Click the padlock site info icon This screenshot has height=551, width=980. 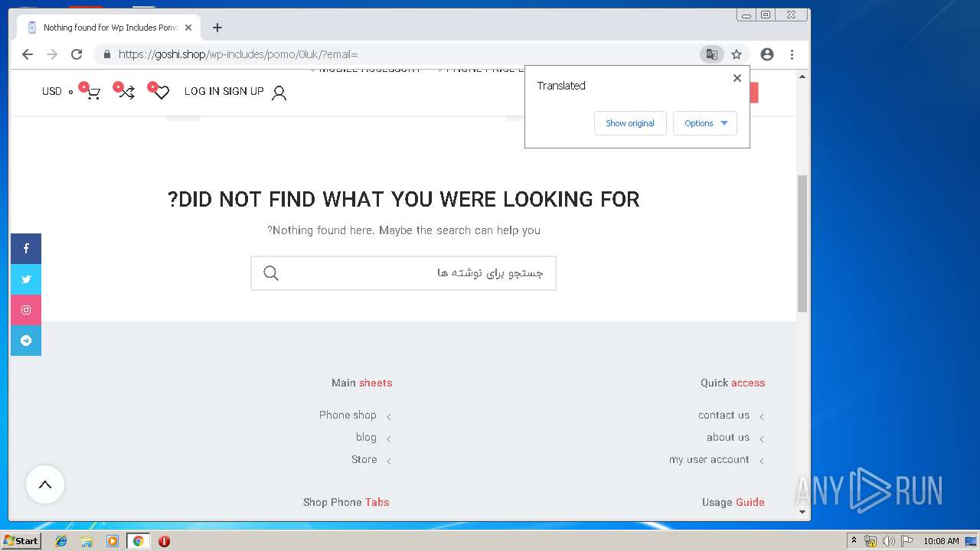106,54
